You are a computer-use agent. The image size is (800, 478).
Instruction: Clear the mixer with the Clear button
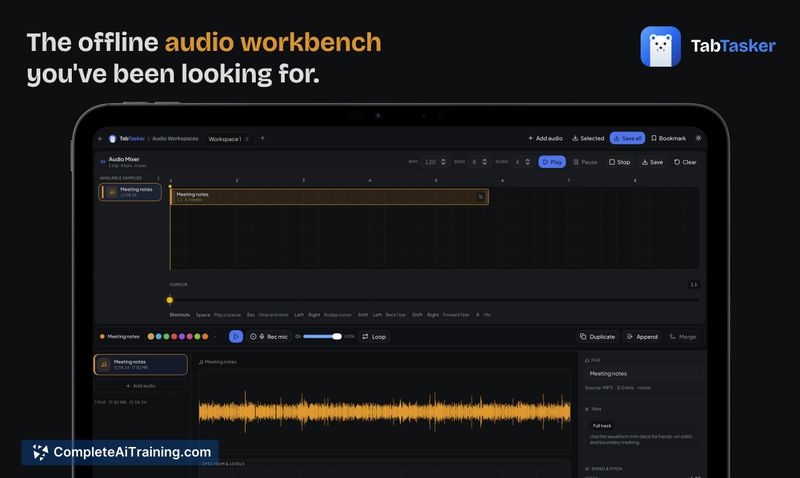click(685, 162)
